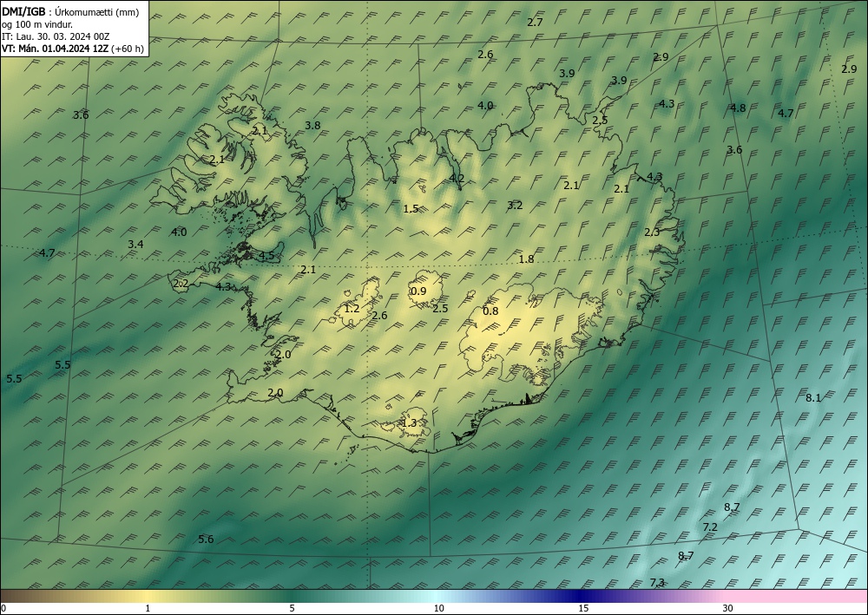Screen dimensions: 868x615
Task: Click the color scale label 30
Action: point(728,609)
